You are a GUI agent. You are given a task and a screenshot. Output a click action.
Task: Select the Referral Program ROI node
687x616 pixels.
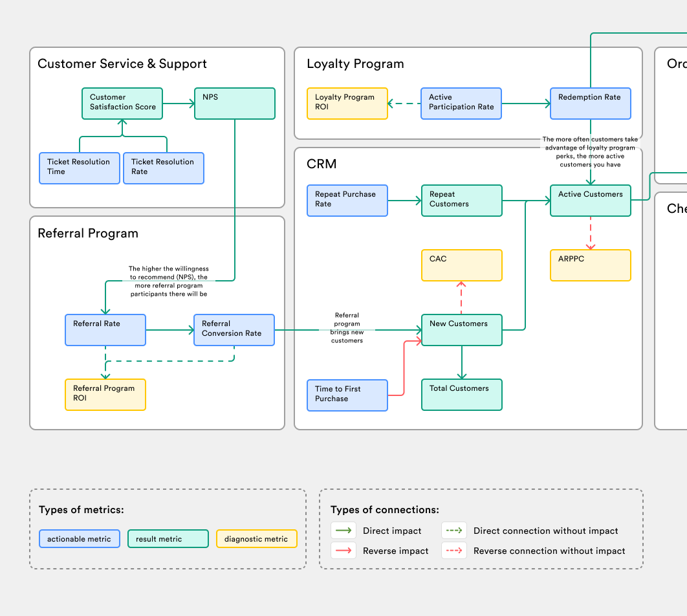[105, 395]
